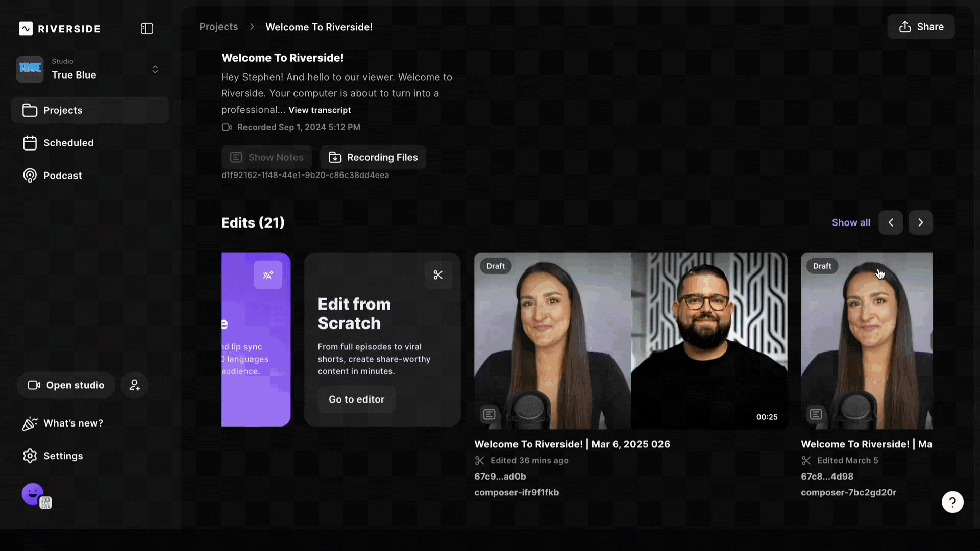Open the Podcast section
The image size is (980, 551).
62,176
